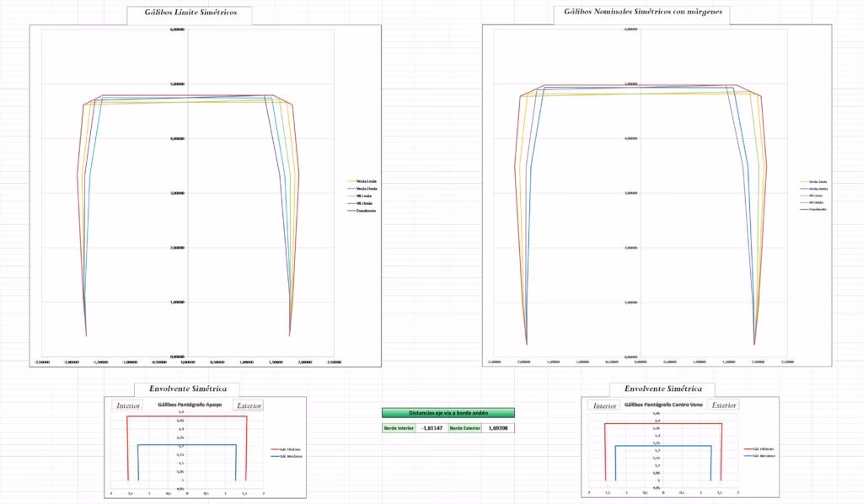Select the 'Borde interior' label cell
The height and width of the screenshot is (504, 863).
[x=399, y=428]
